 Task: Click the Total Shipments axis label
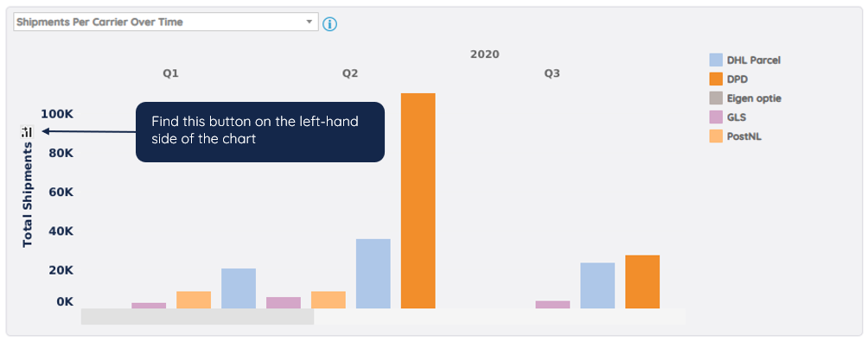click(28, 194)
